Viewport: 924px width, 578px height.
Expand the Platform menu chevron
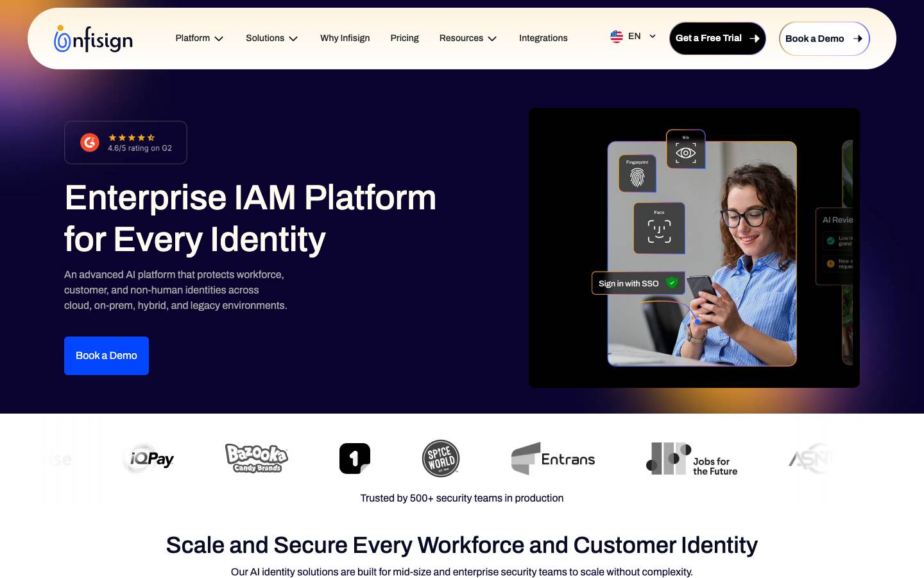[219, 39]
